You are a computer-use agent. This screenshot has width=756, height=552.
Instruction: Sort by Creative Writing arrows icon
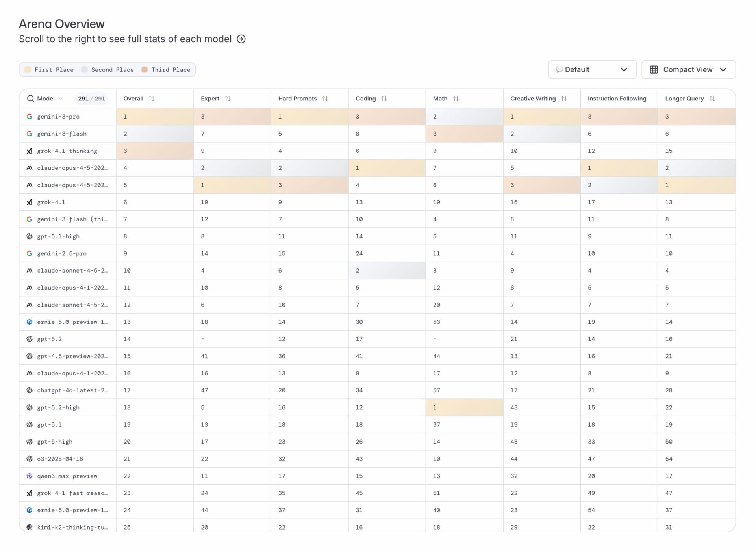564,99
